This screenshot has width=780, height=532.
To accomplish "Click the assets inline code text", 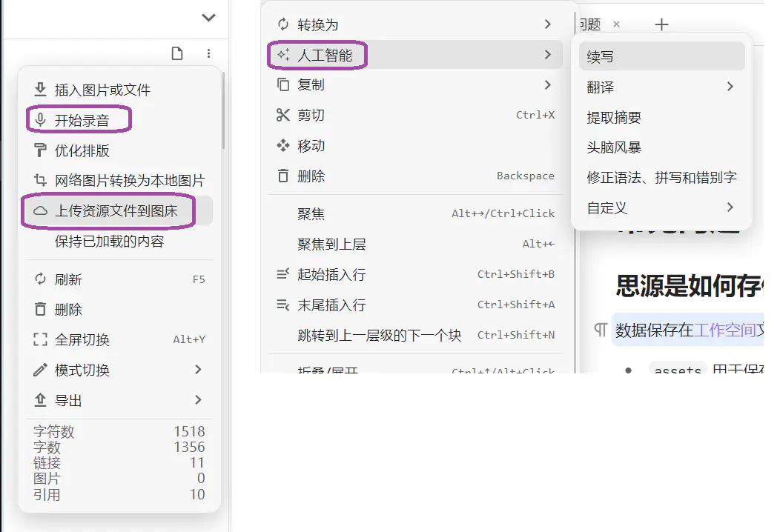I will [x=678, y=370].
